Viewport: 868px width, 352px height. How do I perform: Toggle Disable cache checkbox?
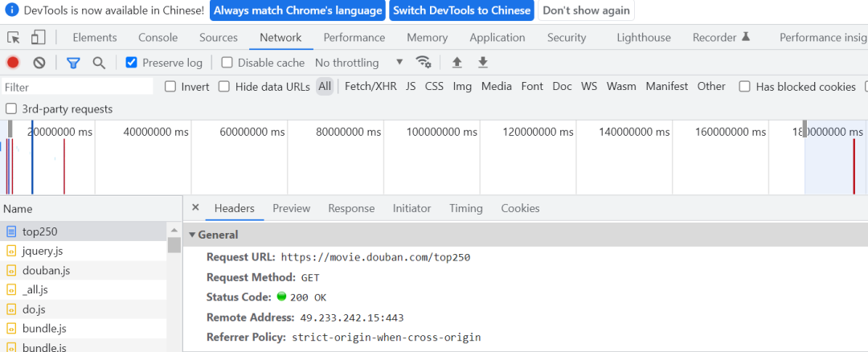click(x=227, y=63)
